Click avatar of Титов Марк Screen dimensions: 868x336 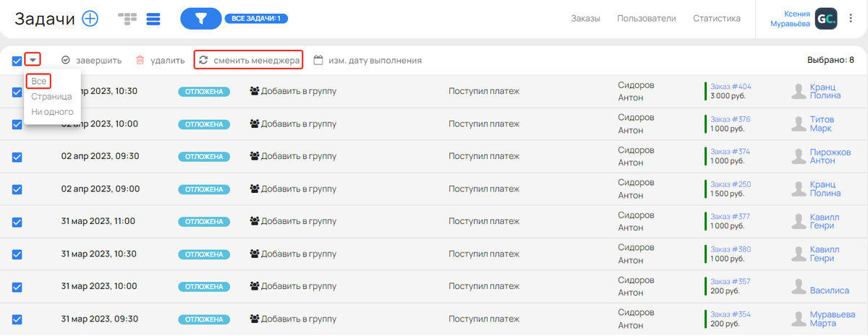(799, 124)
